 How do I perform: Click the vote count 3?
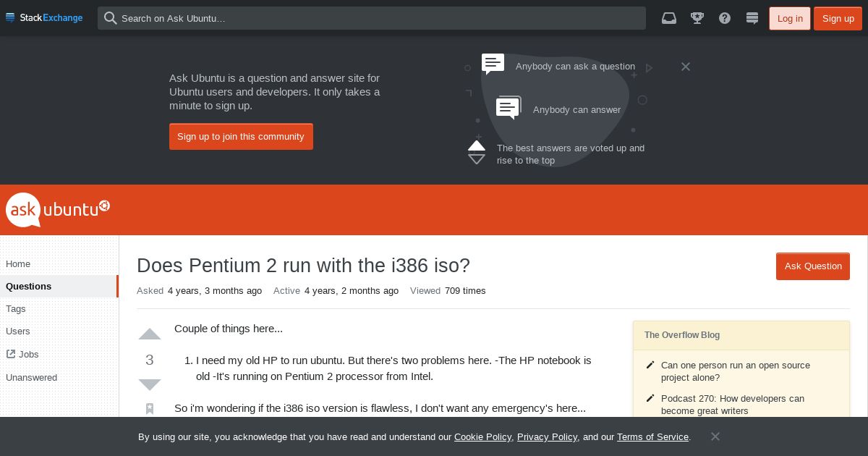[150, 360]
